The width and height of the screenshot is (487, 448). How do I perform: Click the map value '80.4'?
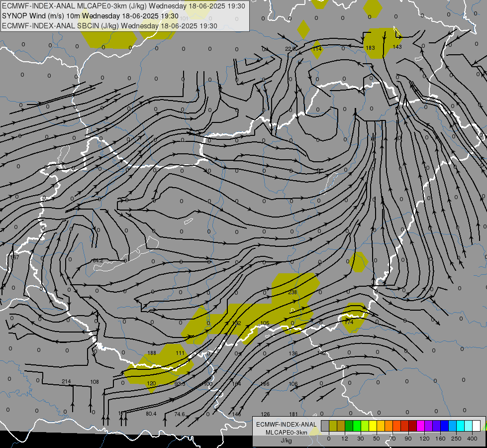[151, 414]
